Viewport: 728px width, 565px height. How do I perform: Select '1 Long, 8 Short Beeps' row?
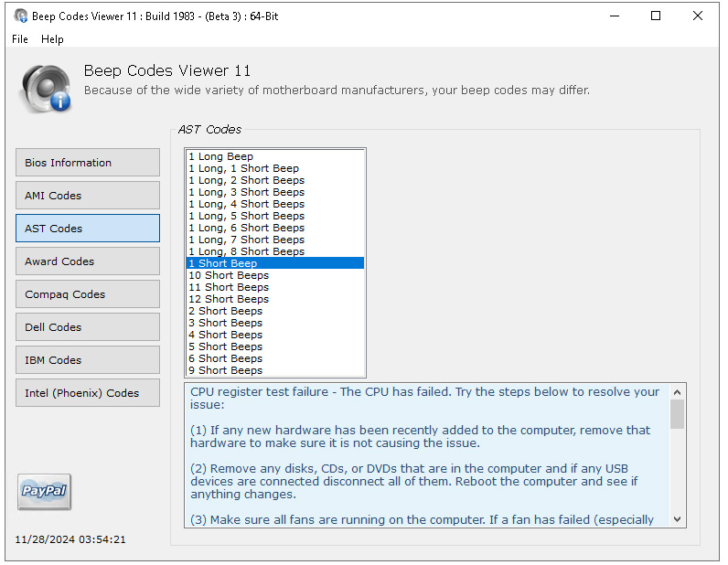(x=275, y=251)
